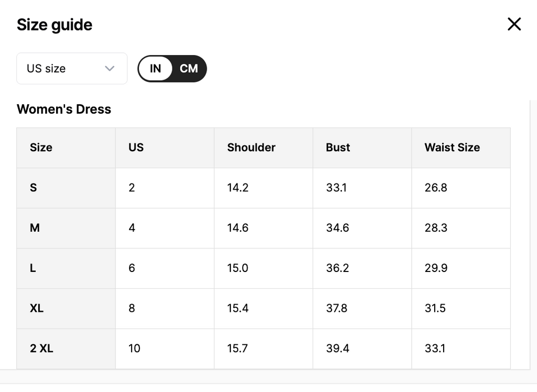Close the Size guide dialog
The image size is (537, 392).
[514, 24]
